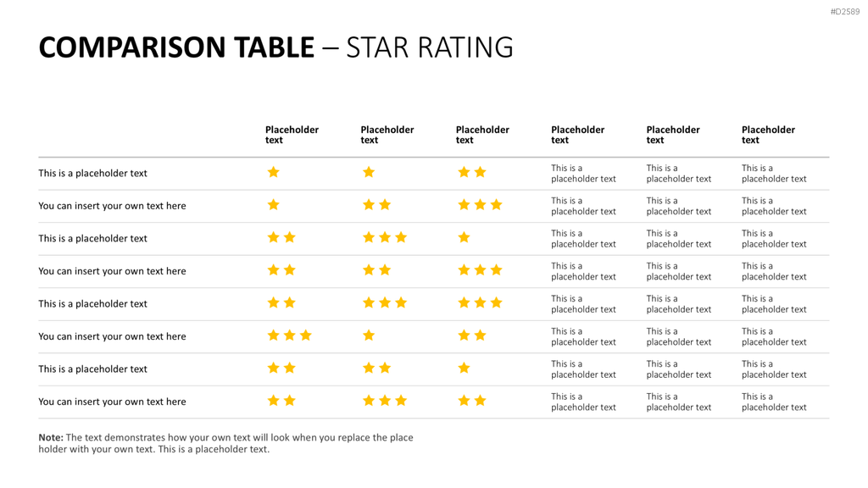Select the last column's Placeholder text header
Screen dimensions: 868x488
tap(768, 135)
